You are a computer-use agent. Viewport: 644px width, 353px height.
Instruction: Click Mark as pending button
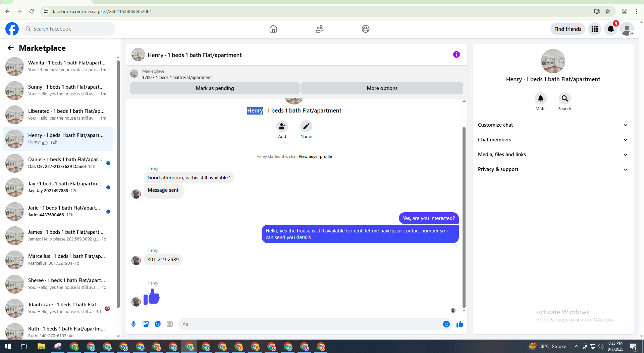[215, 88]
